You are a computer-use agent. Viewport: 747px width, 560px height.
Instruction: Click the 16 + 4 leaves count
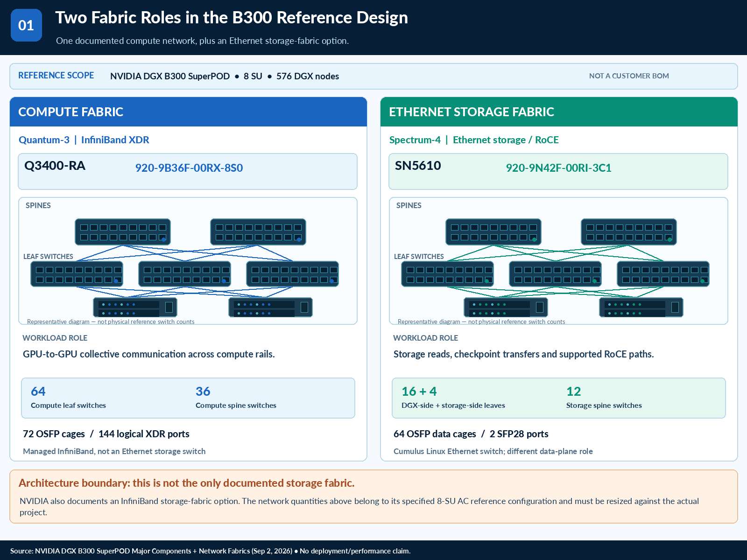click(419, 392)
